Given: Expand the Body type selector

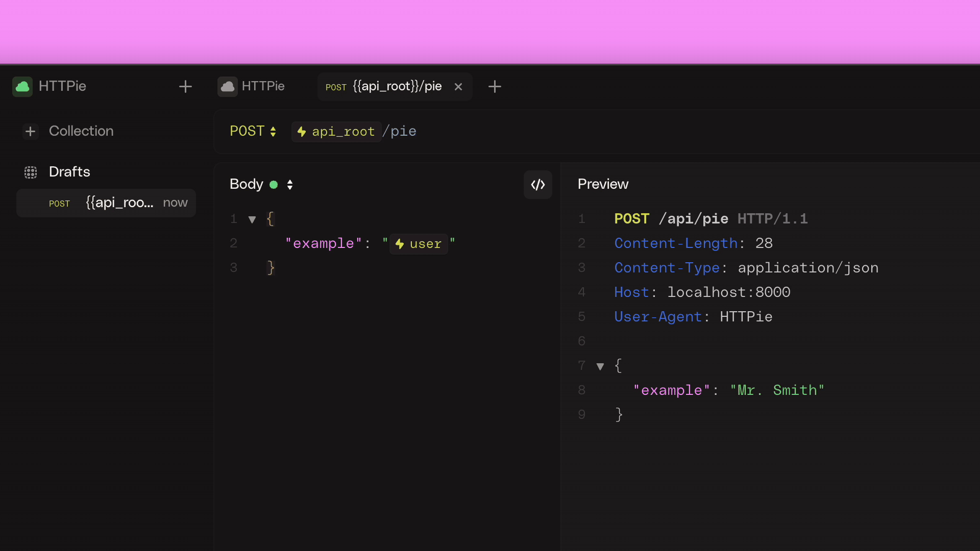Looking at the screenshot, I should click(x=289, y=184).
